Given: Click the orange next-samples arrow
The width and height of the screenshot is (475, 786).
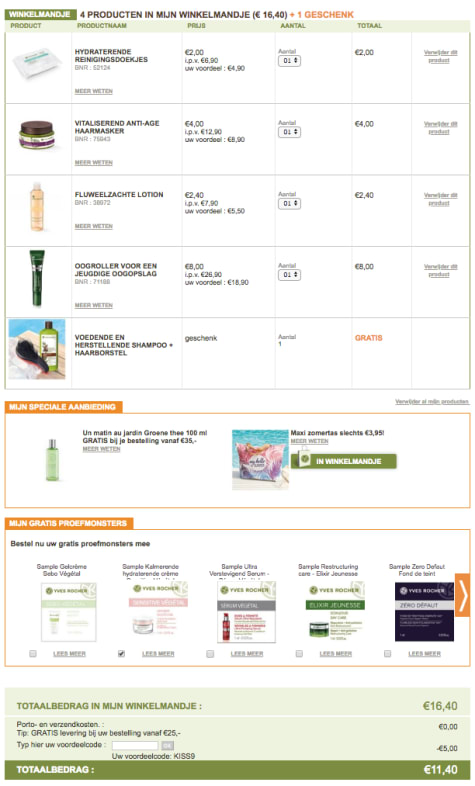Looking at the screenshot, I should point(462,596).
